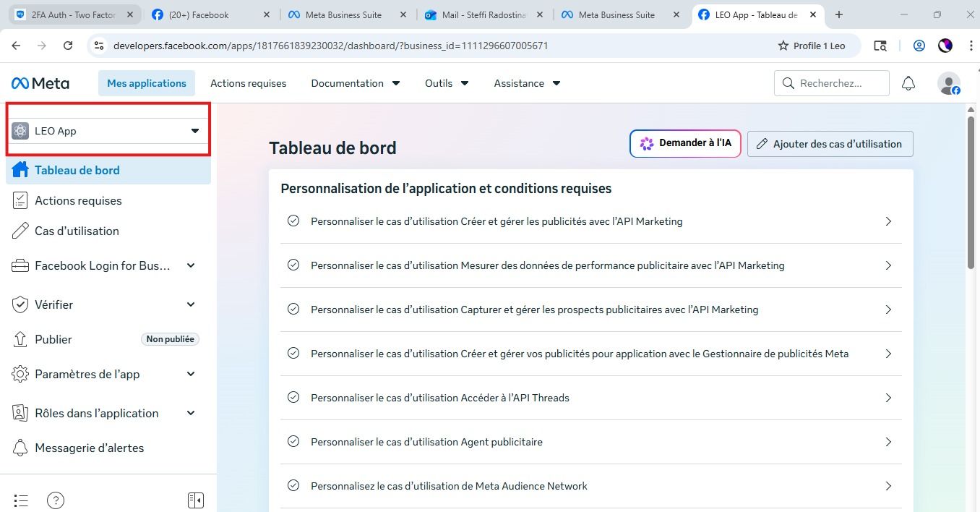The height and width of the screenshot is (512, 980).
Task: Click the browser back arrow
Action: [16, 46]
